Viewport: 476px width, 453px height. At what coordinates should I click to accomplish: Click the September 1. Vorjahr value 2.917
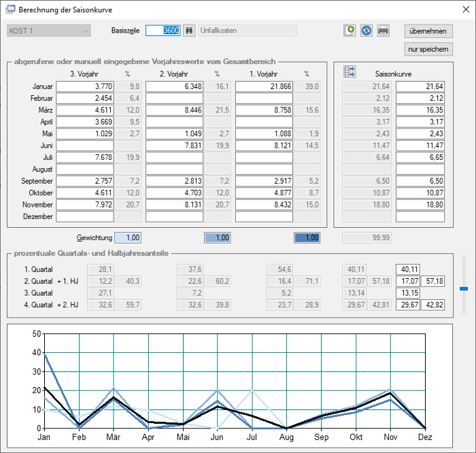tap(264, 181)
